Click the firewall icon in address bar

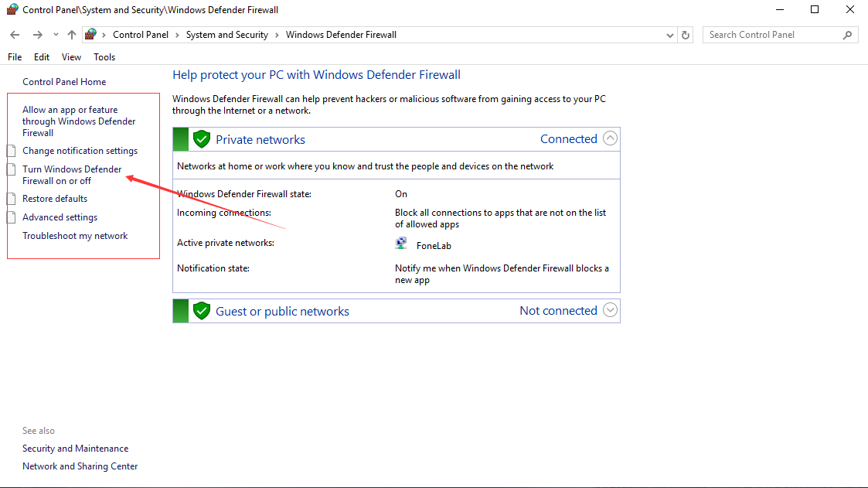90,34
